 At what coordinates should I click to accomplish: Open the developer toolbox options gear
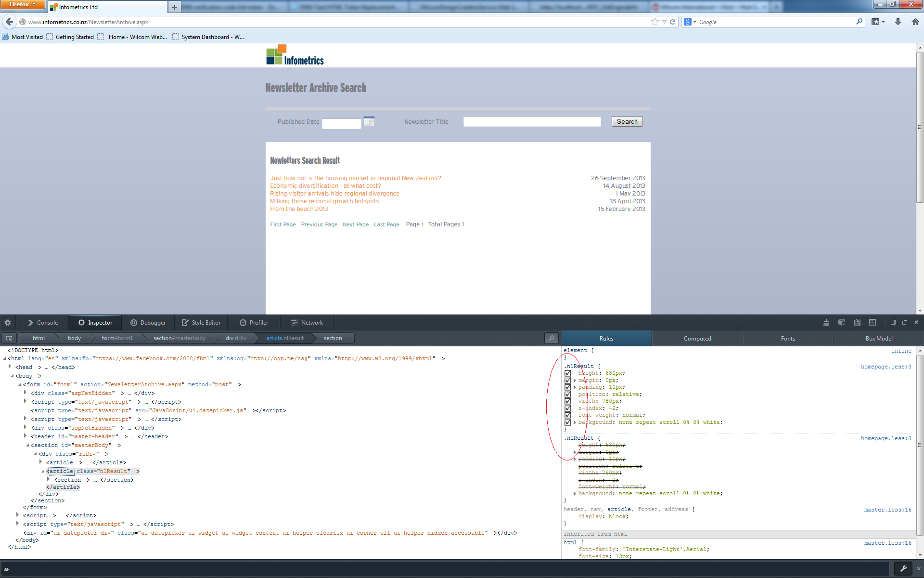8,323
